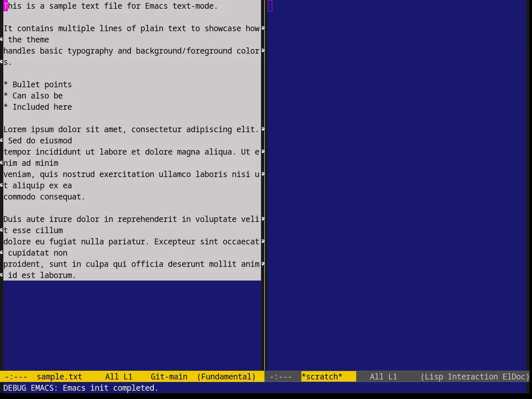Open the Git-main version control indicator
532x399 pixels.
click(x=169, y=377)
